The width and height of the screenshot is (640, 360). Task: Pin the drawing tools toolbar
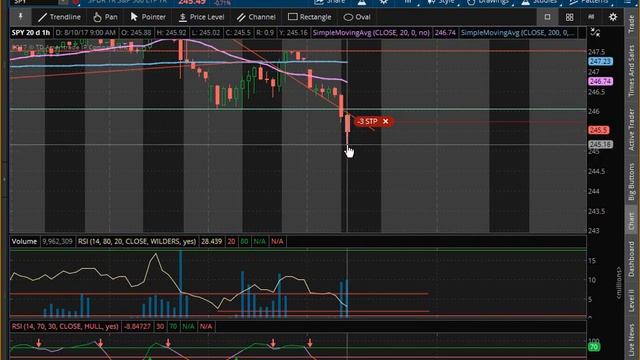point(20,17)
